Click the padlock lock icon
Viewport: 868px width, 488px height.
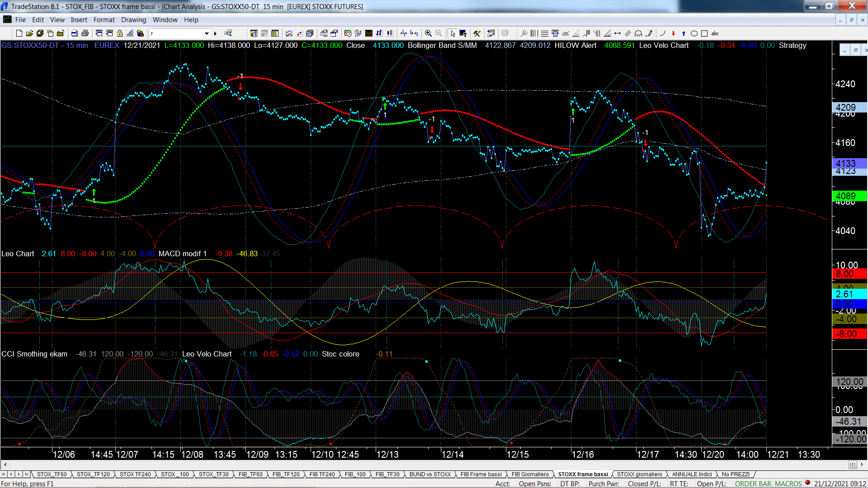tap(120, 33)
